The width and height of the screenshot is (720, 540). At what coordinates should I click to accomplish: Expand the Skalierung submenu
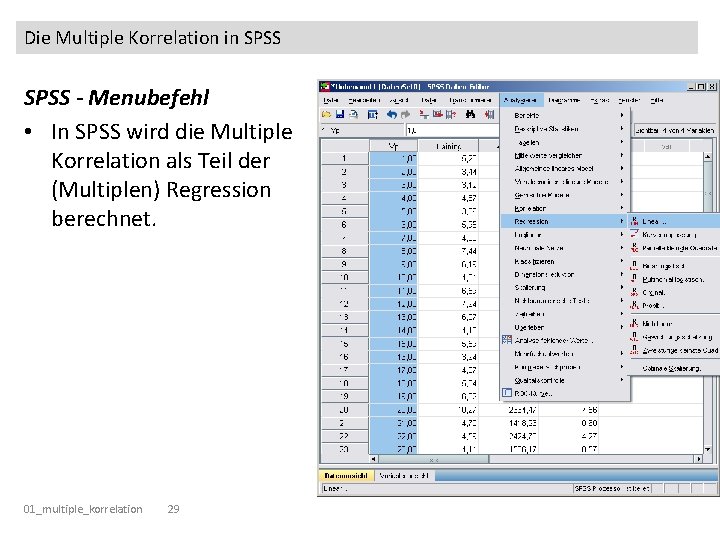tap(565, 287)
